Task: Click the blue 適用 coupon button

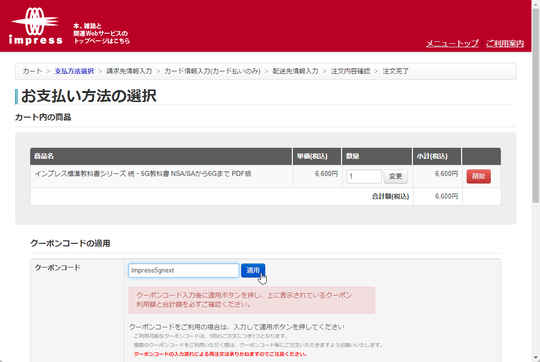Action: tap(253, 270)
